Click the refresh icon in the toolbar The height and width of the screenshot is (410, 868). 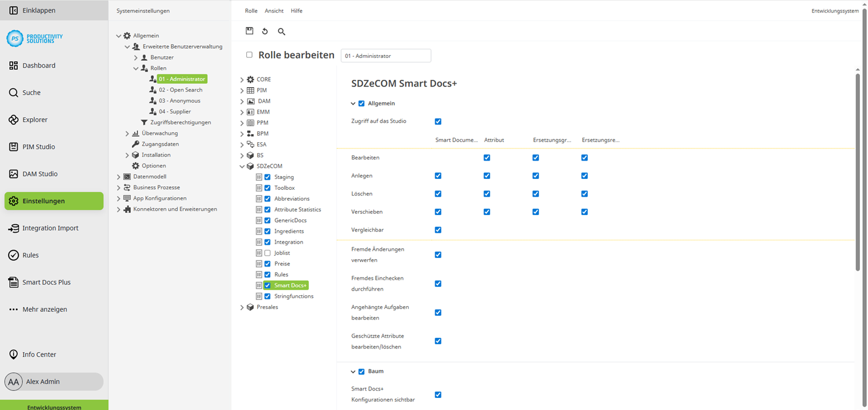pos(265,31)
